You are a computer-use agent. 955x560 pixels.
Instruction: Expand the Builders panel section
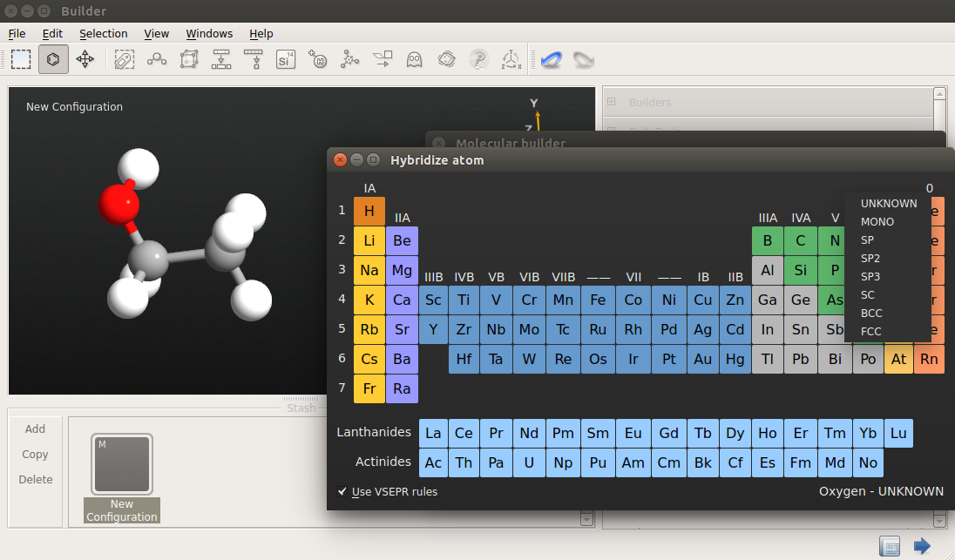tap(611, 102)
